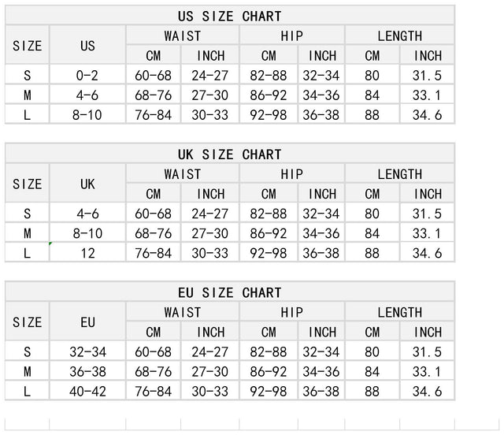Click the EU column header cell
This screenshot has height=435, width=504.
click(87, 322)
